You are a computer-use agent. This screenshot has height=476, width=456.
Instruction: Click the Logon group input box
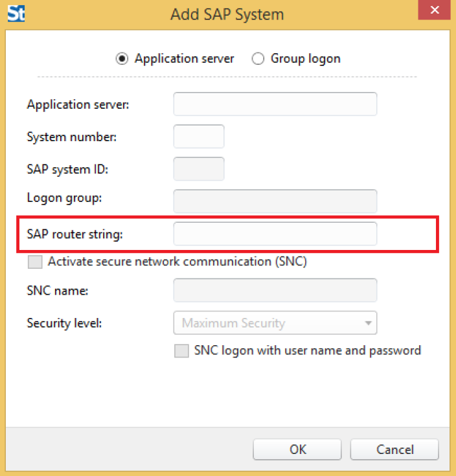pyautogui.click(x=275, y=201)
